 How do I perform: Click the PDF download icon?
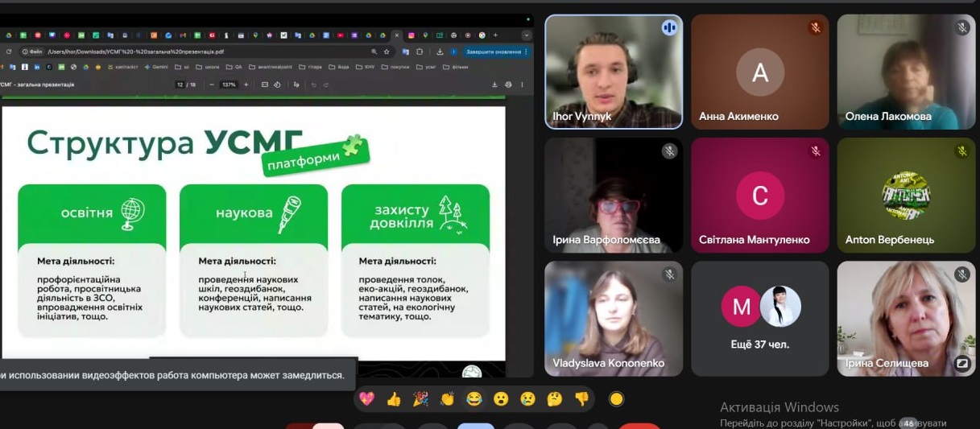(x=494, y=85)
